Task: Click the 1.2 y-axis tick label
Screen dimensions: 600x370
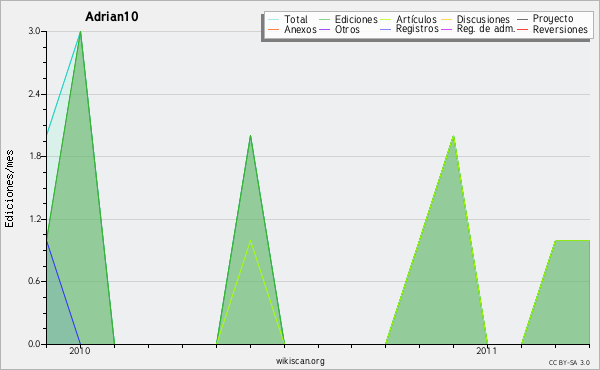Action: [x=34, y=219]
